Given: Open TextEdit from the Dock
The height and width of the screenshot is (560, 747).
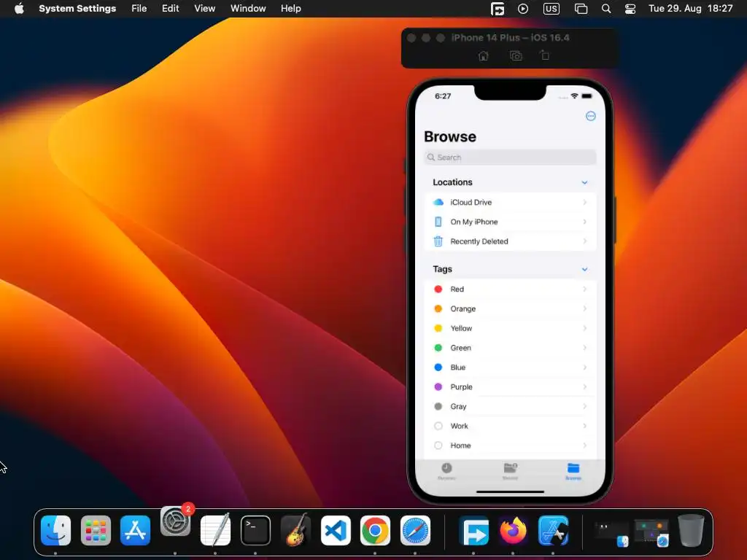Looking at the screenshot, I should pyautogui.click(x=215, y=531).
